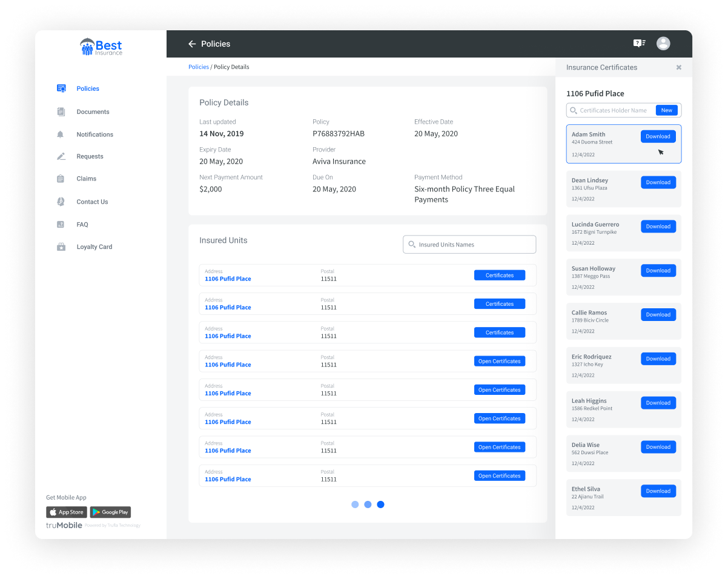This screenshot has width=728, height=579.
Task: Click search icon in Certificates Holder field
Action: pyautogui.click(x=574, y=110)
